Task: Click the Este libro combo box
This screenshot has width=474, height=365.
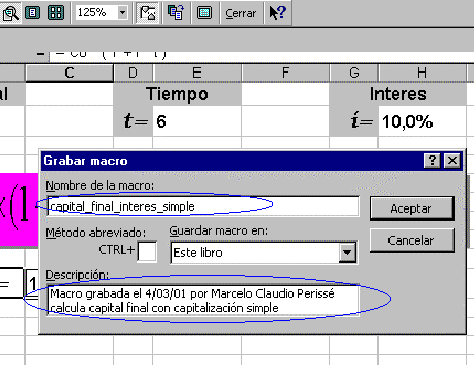Action: point(264,252)
